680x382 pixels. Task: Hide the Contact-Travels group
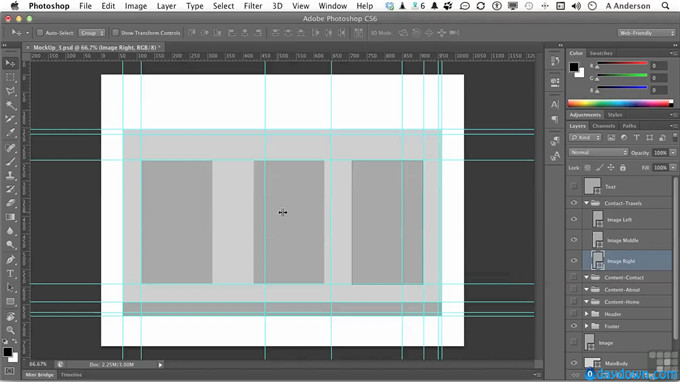574,203
